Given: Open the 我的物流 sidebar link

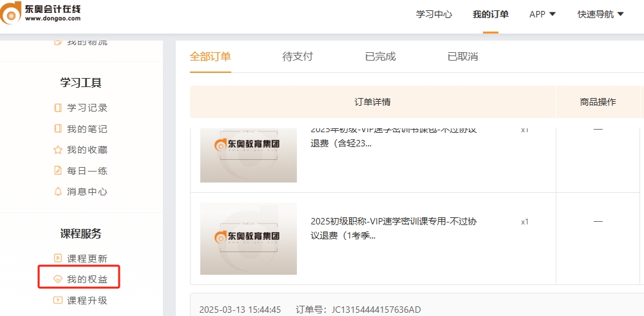Looking at the screenshot, I should coord(87,42).
